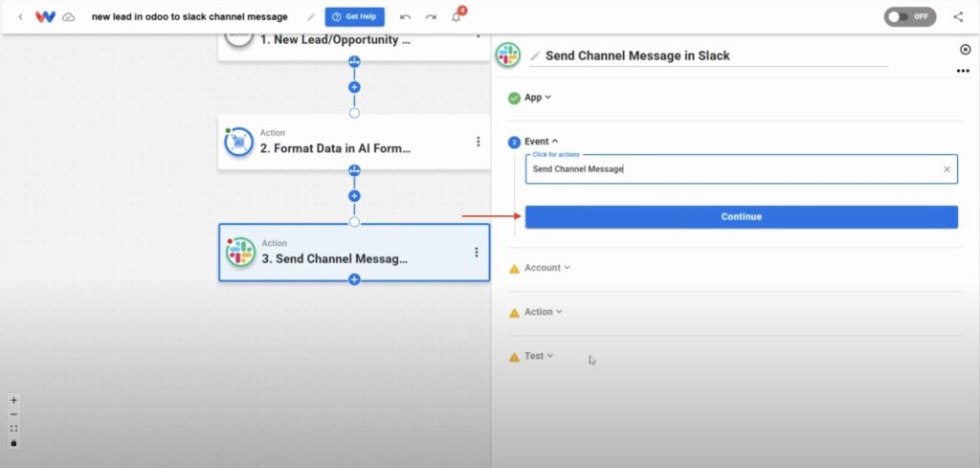Open the Format Data in AI step card
980x468 pixels.
click(354, 142)
